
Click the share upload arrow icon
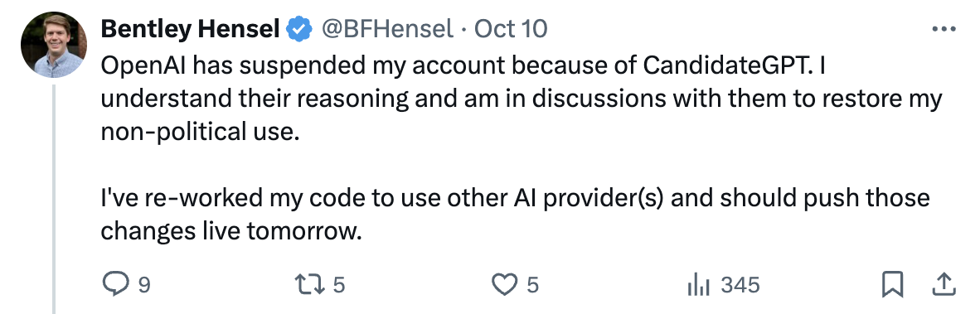(944, 285)
